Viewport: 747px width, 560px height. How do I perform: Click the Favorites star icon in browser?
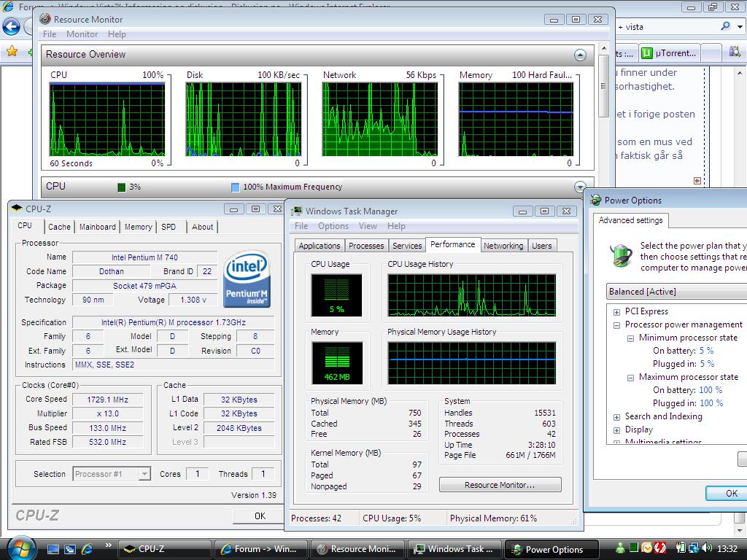pyautogui.click(x=12, y=51)
